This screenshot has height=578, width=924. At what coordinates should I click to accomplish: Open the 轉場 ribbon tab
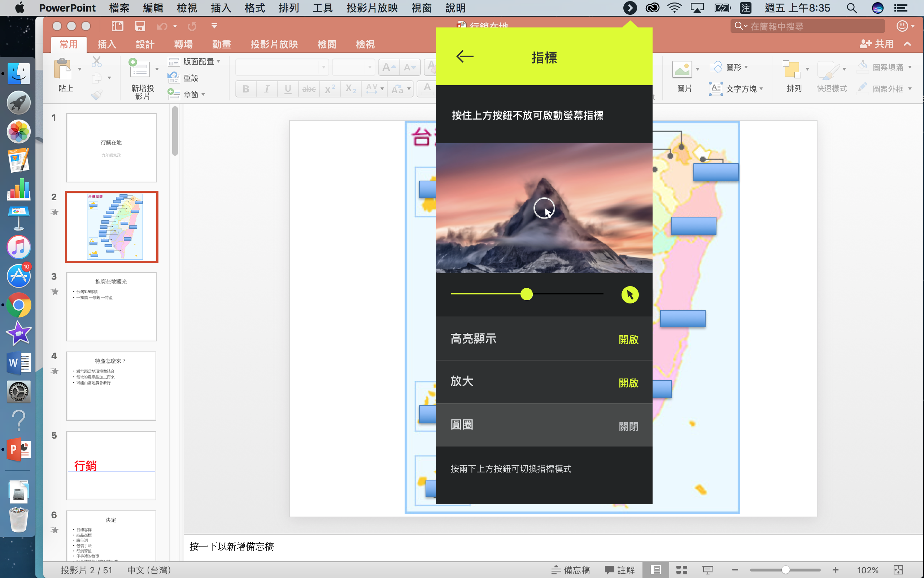point(183,44)
